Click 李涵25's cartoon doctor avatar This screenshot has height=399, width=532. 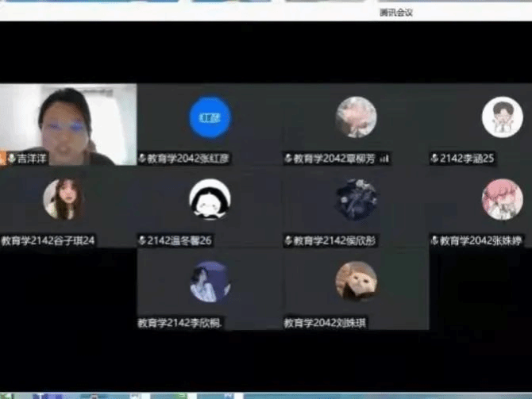[x=502, y=117]
